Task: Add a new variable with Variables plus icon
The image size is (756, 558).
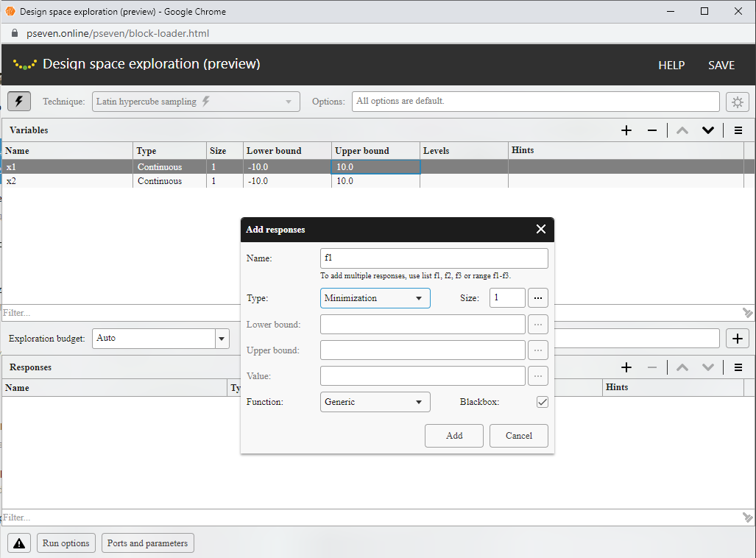Action: click(626, 130)
